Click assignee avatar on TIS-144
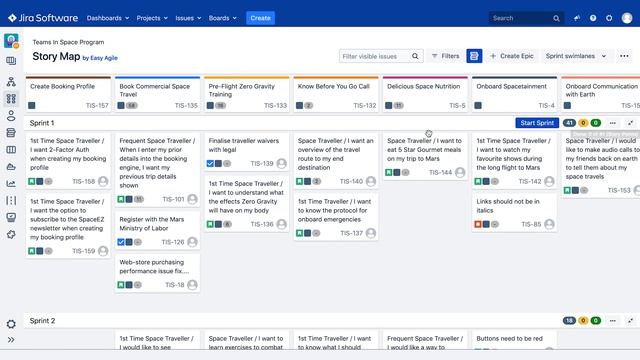 click(x=460, y=172)
